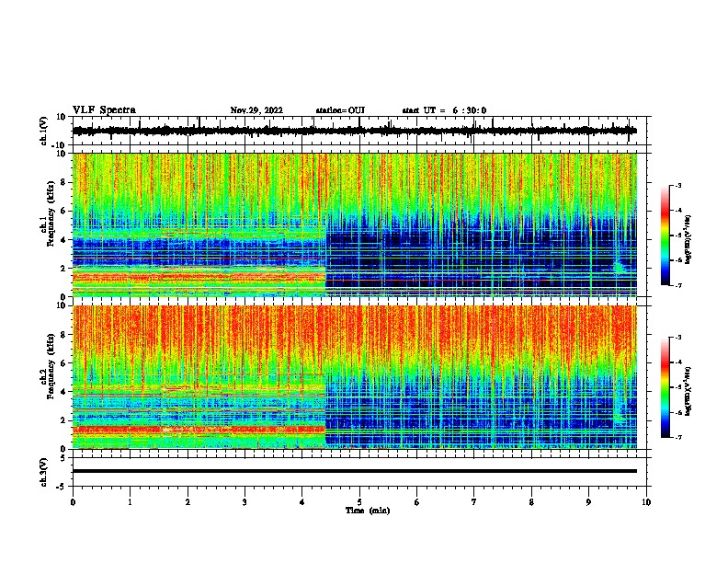This screenshot has width=728, height=563.
Task: Click the 'Time (min)' axis label
Action: (368, 511)
